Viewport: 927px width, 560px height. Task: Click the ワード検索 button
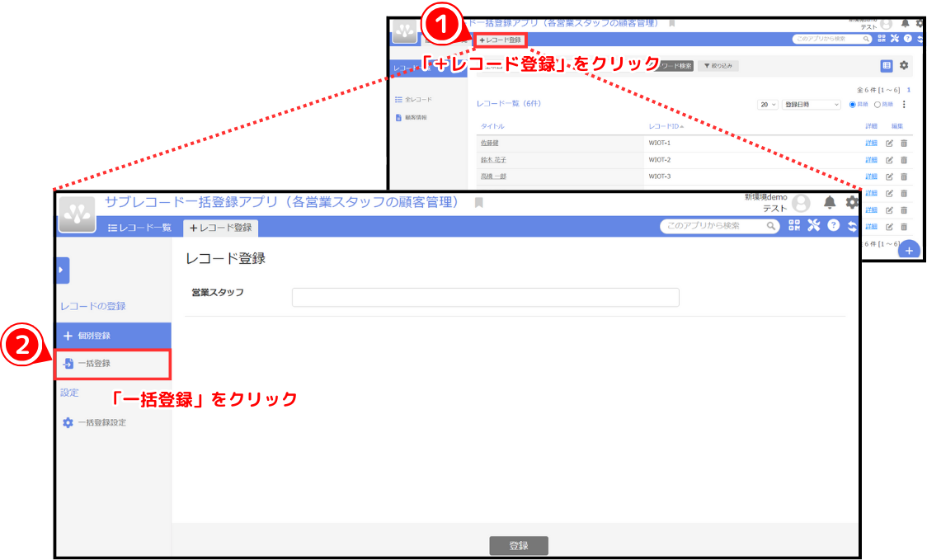[x=675, y=66]
